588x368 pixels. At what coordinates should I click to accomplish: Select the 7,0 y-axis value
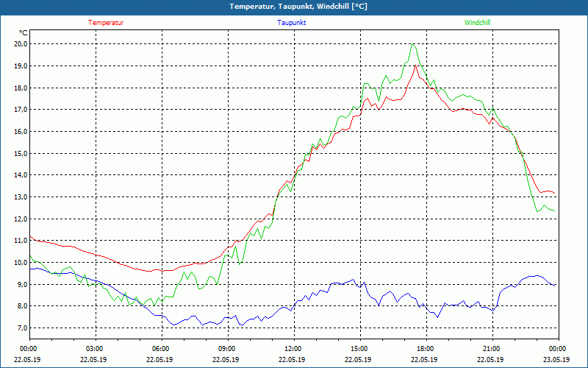tap(23, 328)
